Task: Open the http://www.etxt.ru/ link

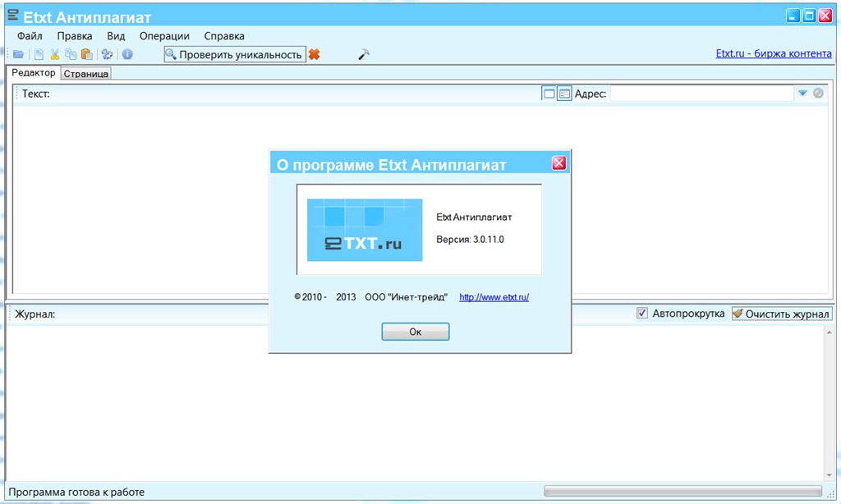Action: coord(494,297)
